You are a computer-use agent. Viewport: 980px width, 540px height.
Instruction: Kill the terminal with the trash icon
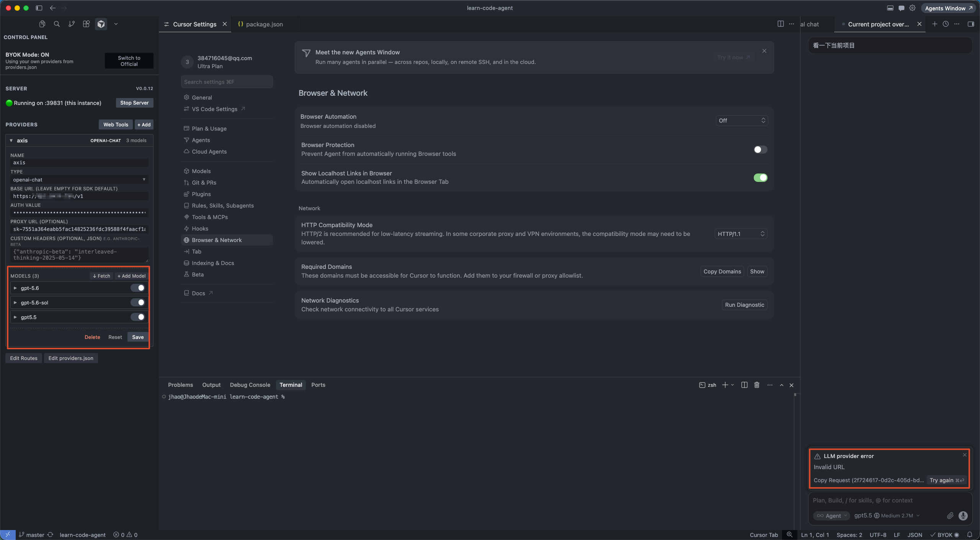click(x=757, y=385)
